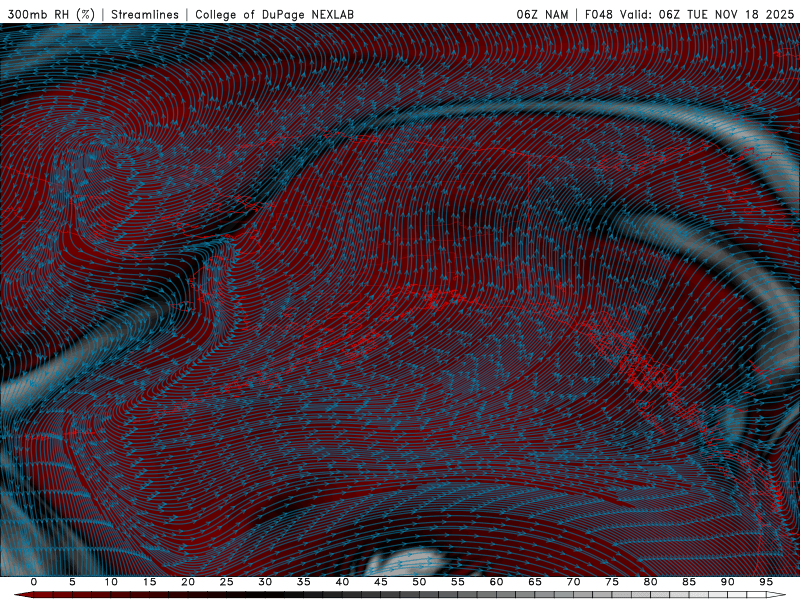Click the "06Z NAM" model run label
Image resolution: width=800 pixels, height=600 pixels.
pos(542,15)
